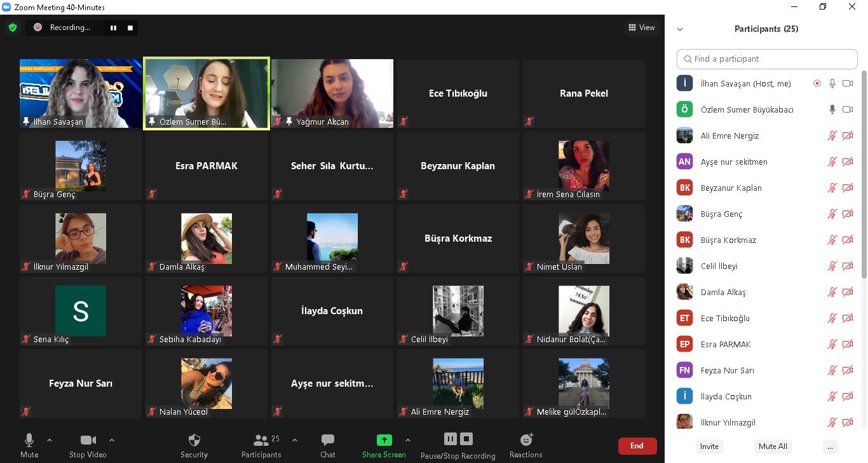Image resolution: width=868 pixels, height=463 pixels.
Task: Click the Zoom logo in the title bar
Action: tap(6, 7)
